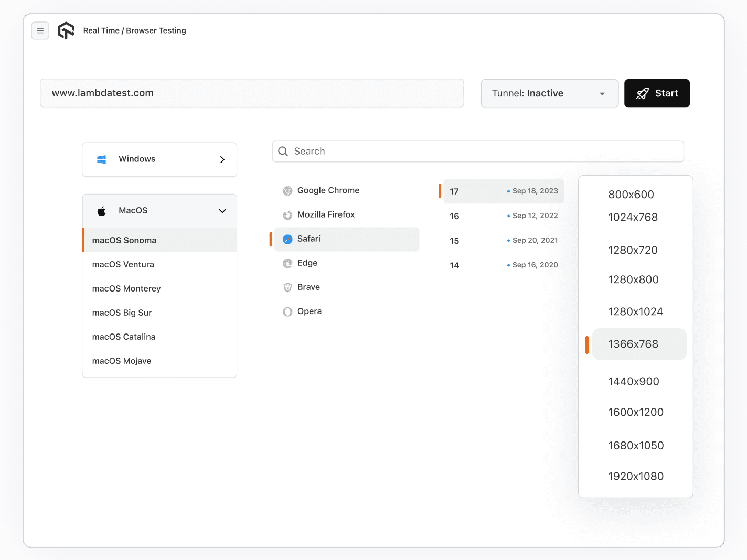747x560 pixels.
Task: Focus the www.lambdatest.com URL field
Action: point(252,93)
